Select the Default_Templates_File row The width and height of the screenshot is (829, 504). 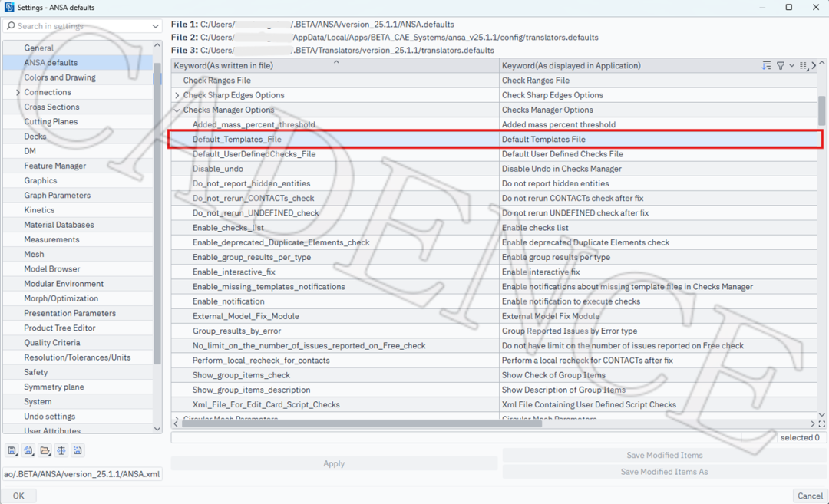[x=494, y=140]
